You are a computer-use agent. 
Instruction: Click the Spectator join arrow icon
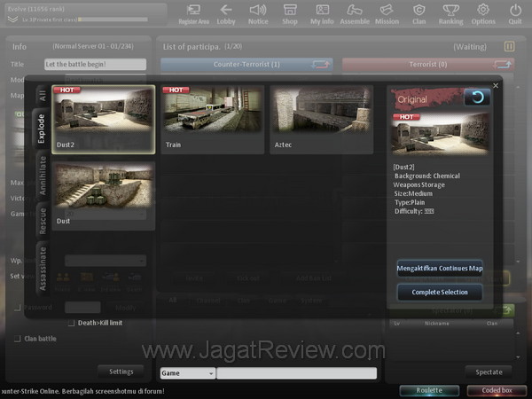(x=507, y=309)
